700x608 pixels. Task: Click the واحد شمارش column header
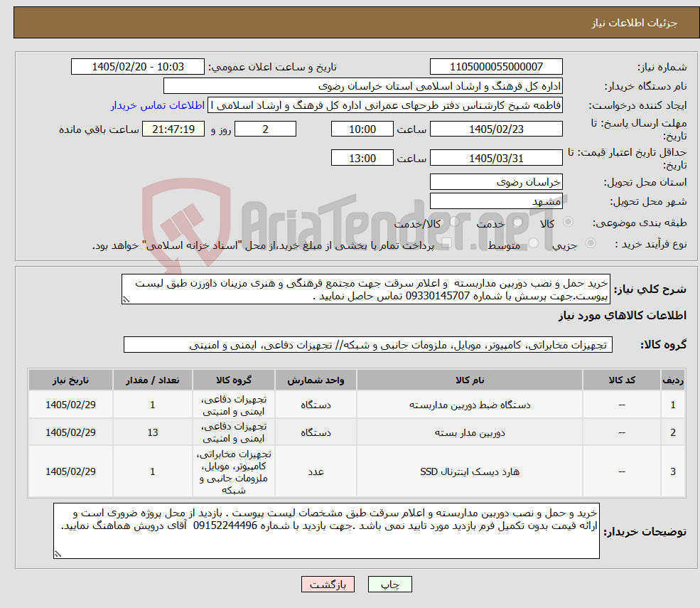316,380
